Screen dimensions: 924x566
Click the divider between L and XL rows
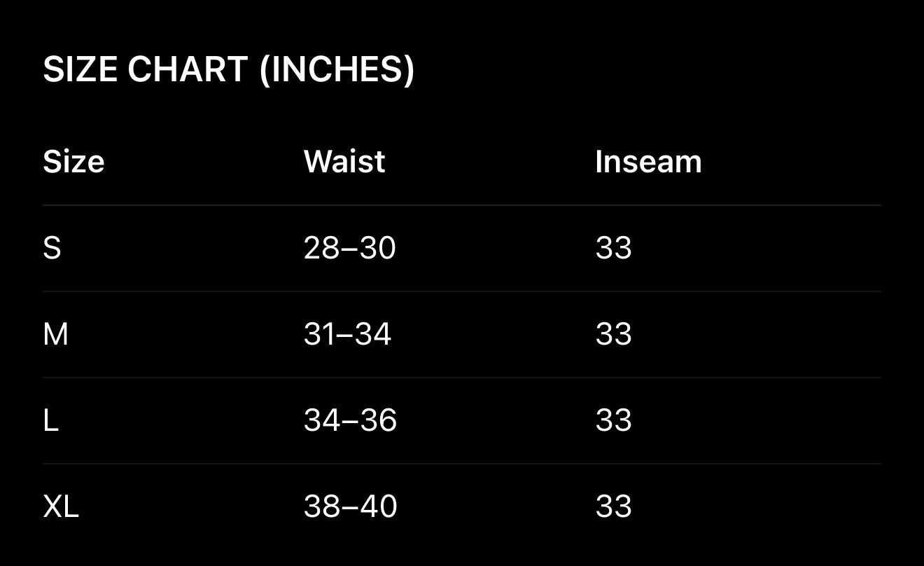tap(462, 464)
